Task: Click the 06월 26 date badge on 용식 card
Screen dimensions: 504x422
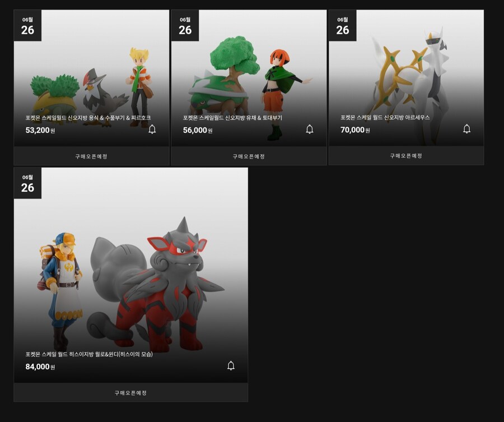Action: [27, 25]
